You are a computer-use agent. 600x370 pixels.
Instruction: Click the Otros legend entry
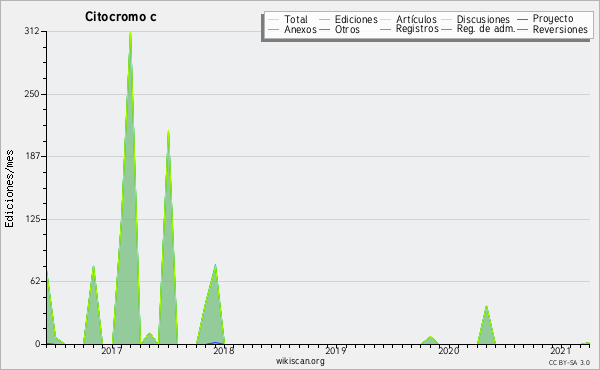(339, 29)
